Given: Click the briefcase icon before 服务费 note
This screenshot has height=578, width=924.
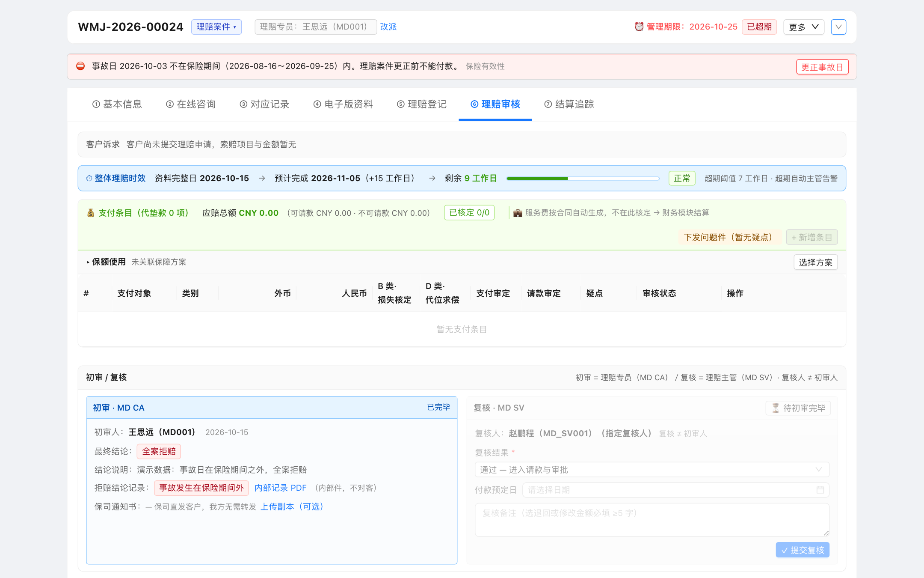Looking at the screenshot, I should coord(518,213).
